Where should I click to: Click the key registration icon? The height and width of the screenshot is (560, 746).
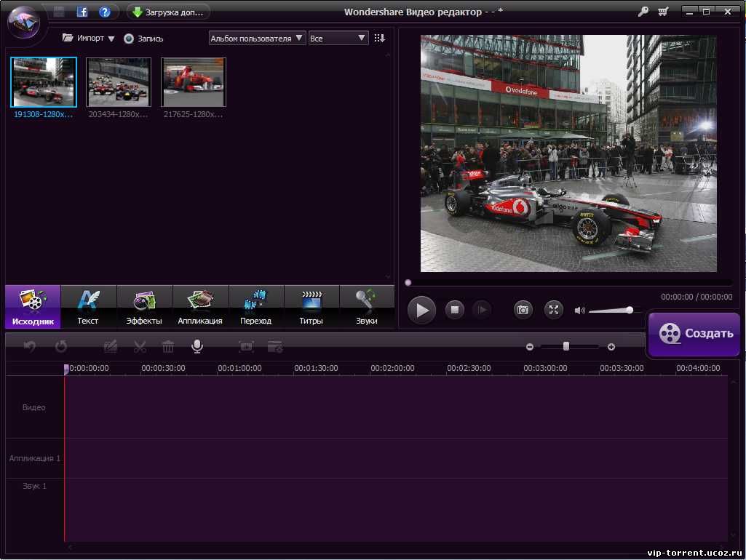coord(643,12)
